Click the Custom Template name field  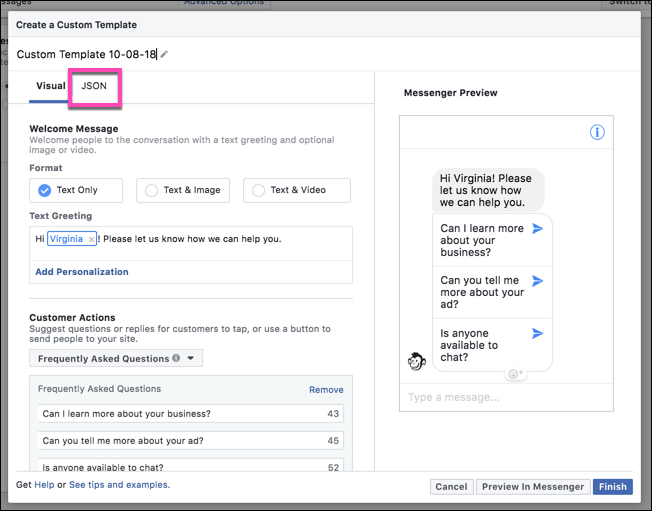pyautogui.click(x=86, y=54)
